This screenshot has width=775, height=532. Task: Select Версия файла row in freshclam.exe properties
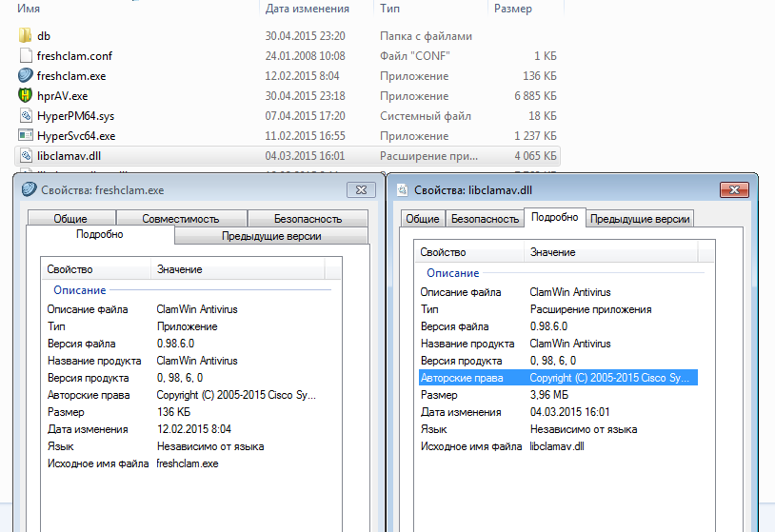(185, 344)
